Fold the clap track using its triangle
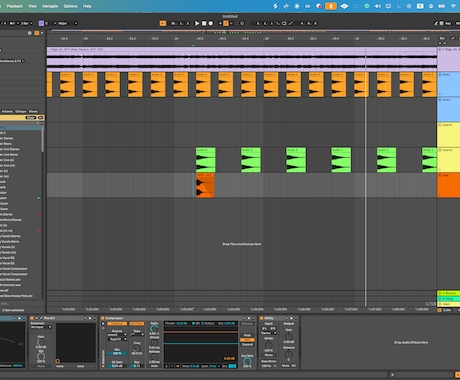 tap(440, 175)
